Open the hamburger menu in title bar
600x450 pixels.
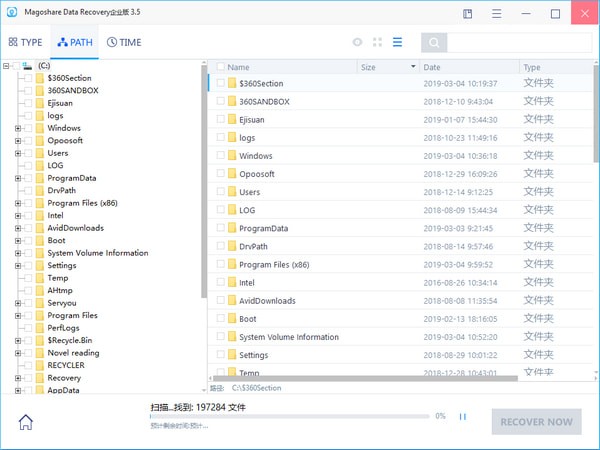pos(497,14)
